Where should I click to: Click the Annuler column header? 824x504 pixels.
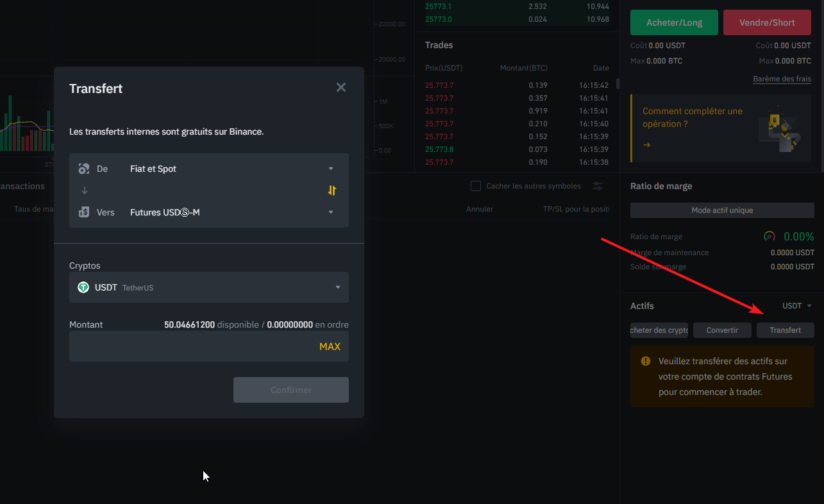(x=480, y=209)
